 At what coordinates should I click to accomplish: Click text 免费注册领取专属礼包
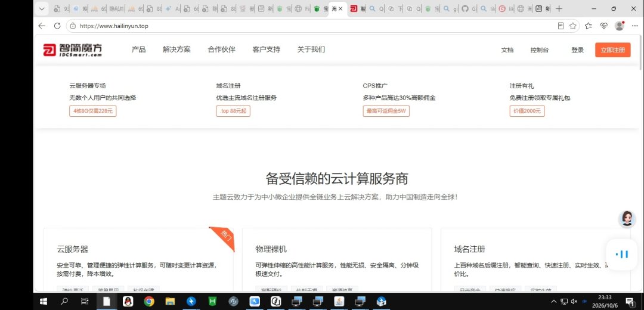point(540,98)
